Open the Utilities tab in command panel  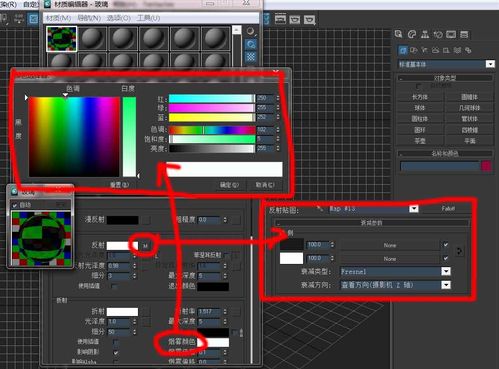point(464,34)
